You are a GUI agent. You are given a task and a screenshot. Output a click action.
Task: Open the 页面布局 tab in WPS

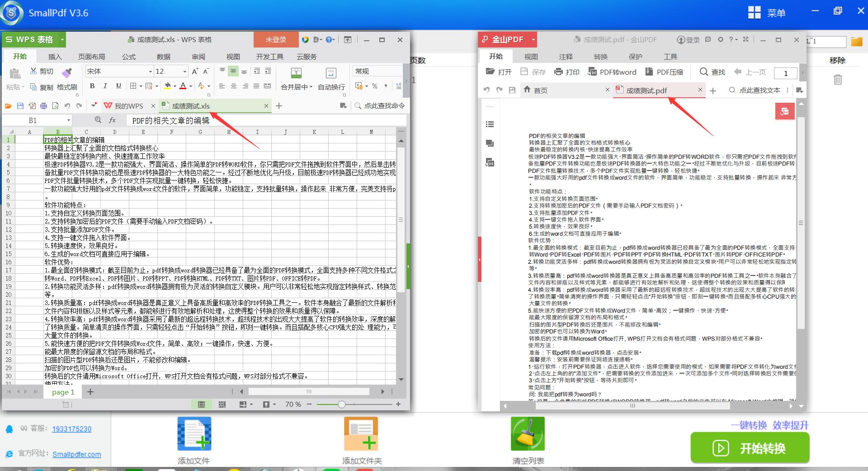92,57
